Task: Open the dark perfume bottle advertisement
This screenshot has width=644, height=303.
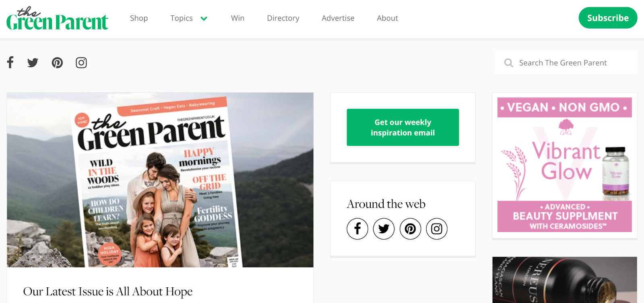Action: (x=564, y=280)
